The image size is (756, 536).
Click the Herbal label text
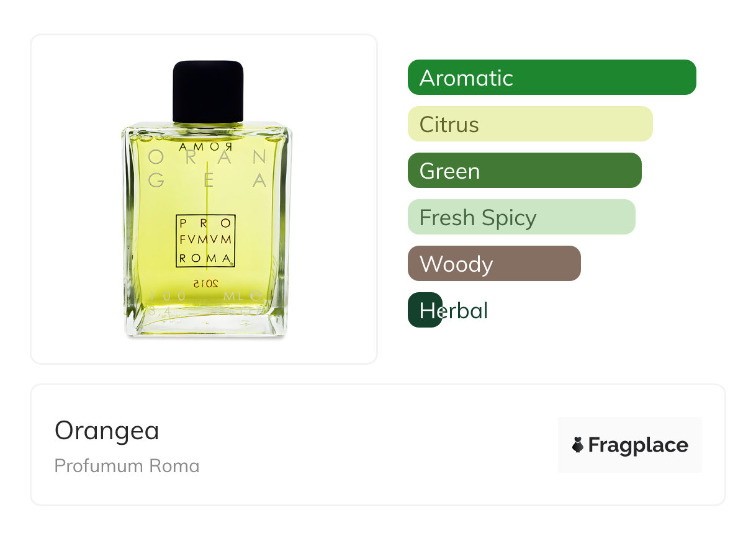454,311
